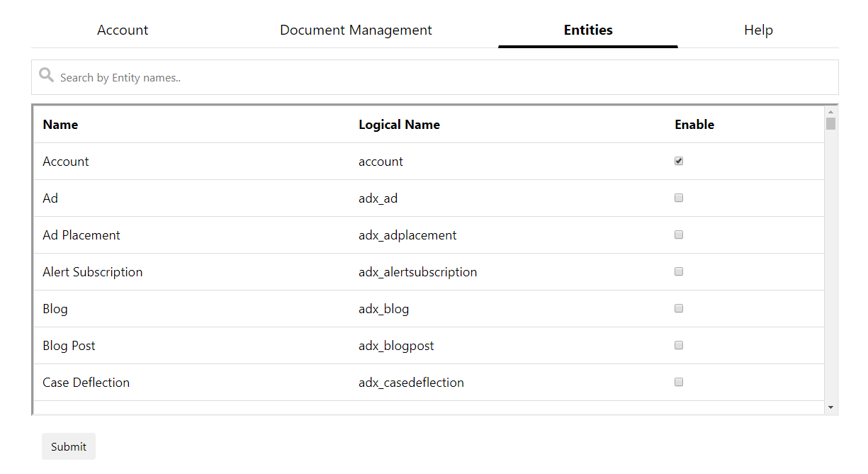
Task: Check the Blog Post checkbox
Action: click(x=678, y=345)
